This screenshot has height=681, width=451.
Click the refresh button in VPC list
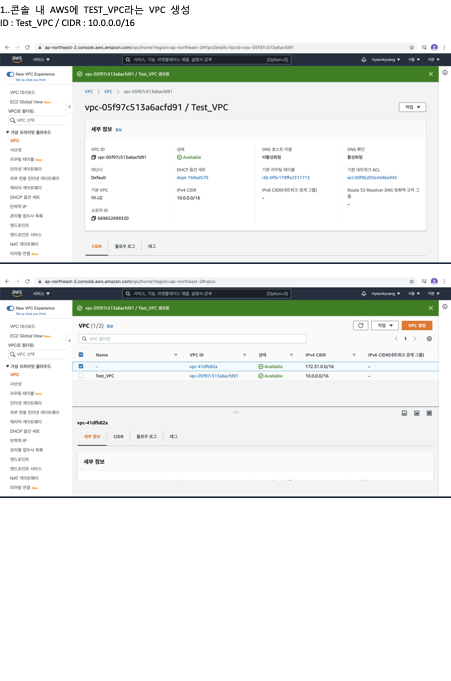click(361, 325)
